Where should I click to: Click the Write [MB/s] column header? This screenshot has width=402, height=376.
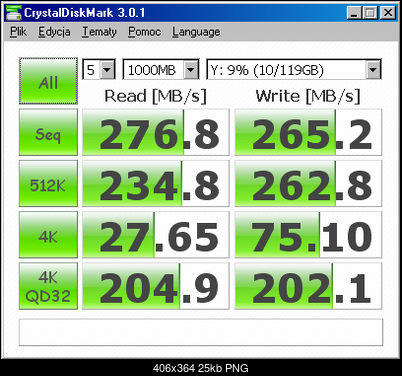click(308, 96)
